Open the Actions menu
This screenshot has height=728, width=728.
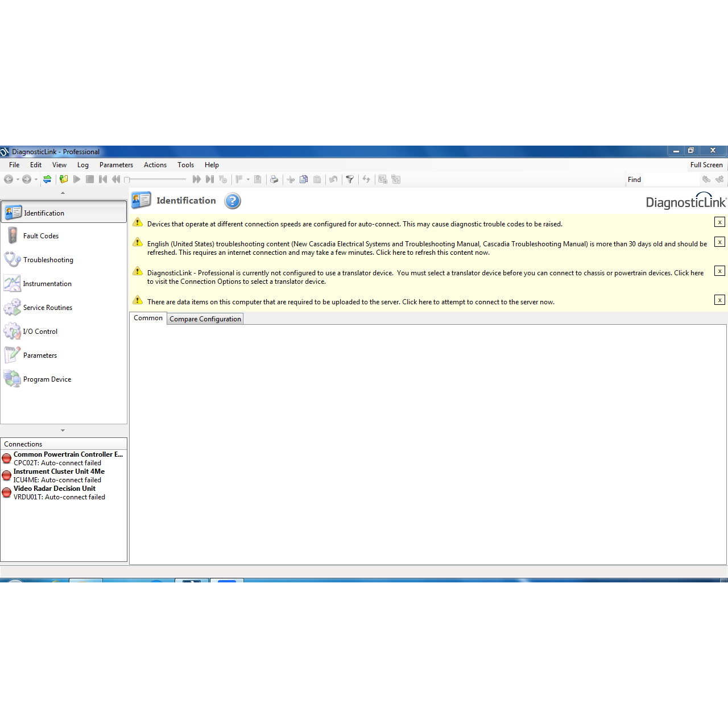click(x=155, y=165)
